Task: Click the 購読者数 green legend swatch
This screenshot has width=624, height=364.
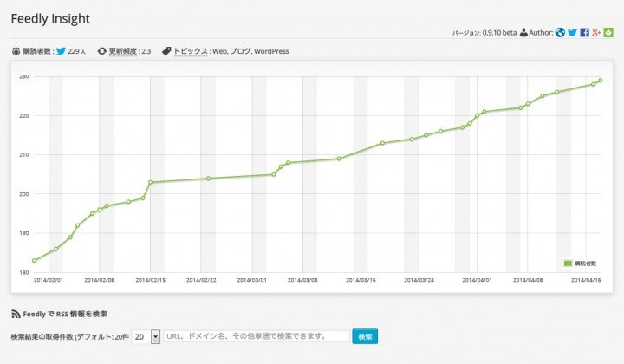Action: 569,263
